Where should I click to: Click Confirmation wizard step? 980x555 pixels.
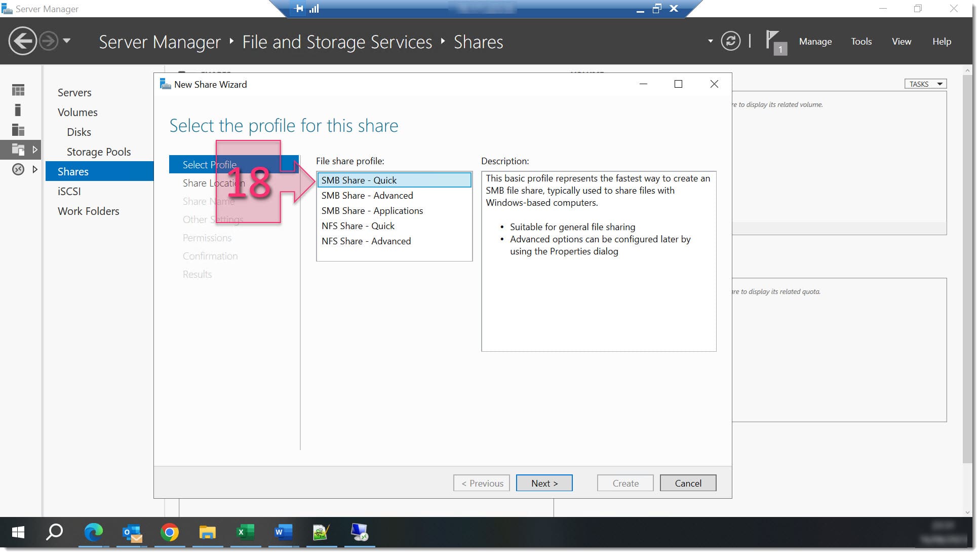(210, 256)
